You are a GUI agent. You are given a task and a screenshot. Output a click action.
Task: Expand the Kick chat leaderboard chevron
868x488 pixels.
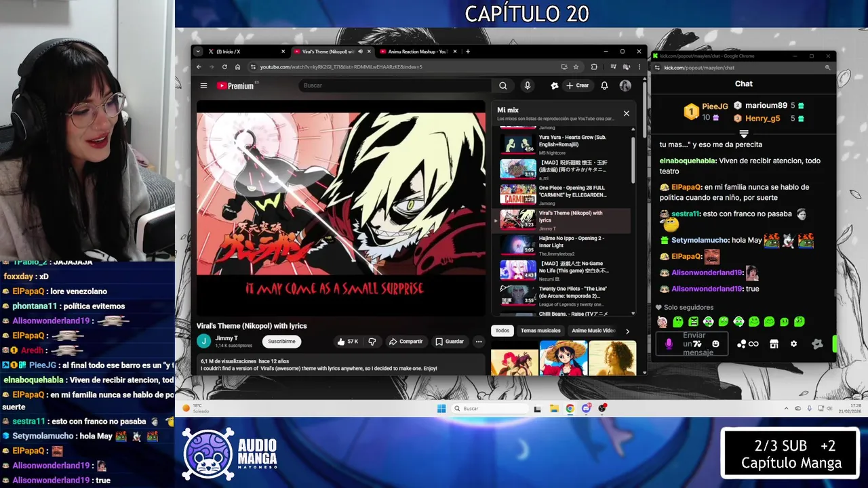(744, 134)
